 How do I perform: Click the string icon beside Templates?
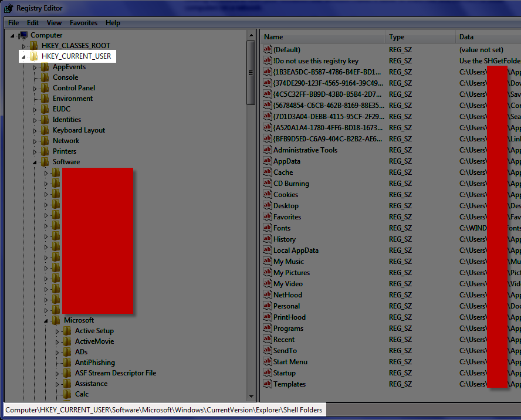(268, 384)
